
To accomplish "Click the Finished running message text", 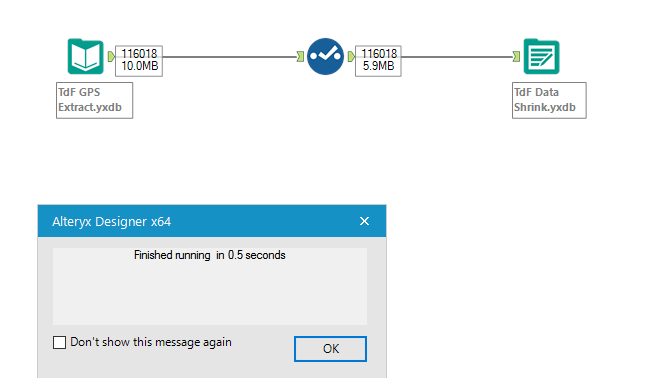I will coord(210,255).
